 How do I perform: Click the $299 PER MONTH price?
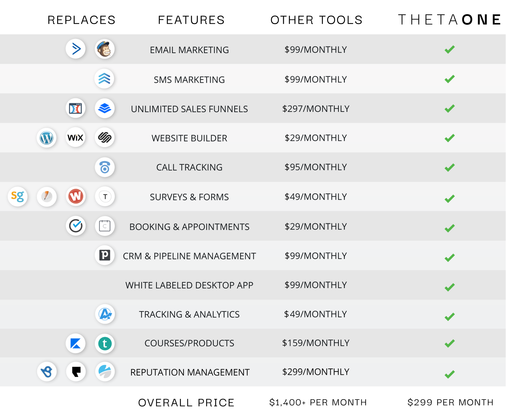(451, 402)
